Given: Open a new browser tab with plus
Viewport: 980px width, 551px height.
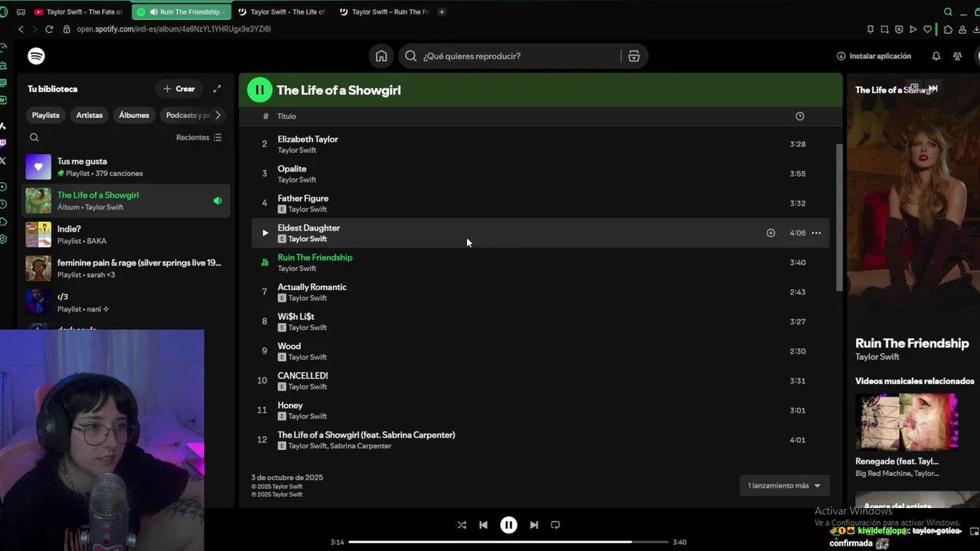Looking at the screenshot, I should click(x=442, y=11).
